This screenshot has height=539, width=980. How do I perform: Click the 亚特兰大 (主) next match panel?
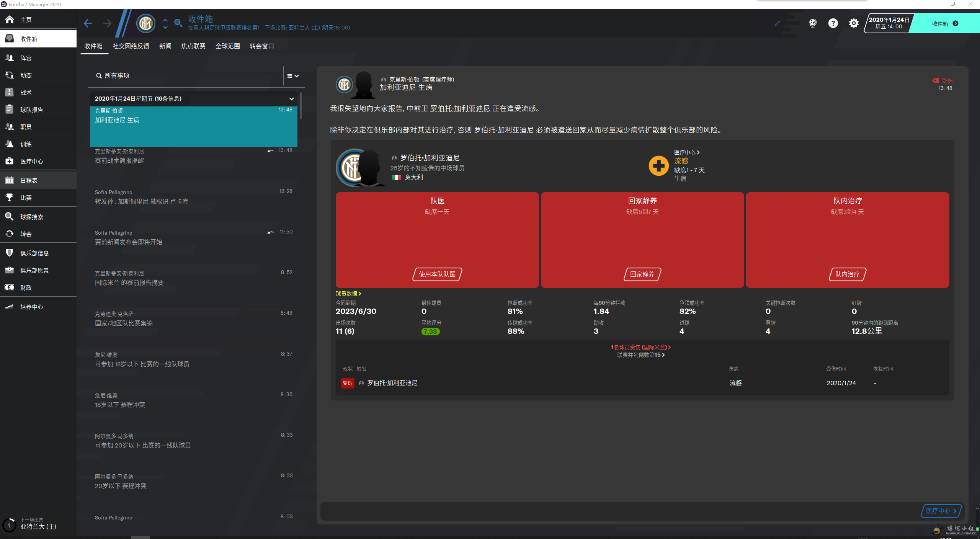38,524
